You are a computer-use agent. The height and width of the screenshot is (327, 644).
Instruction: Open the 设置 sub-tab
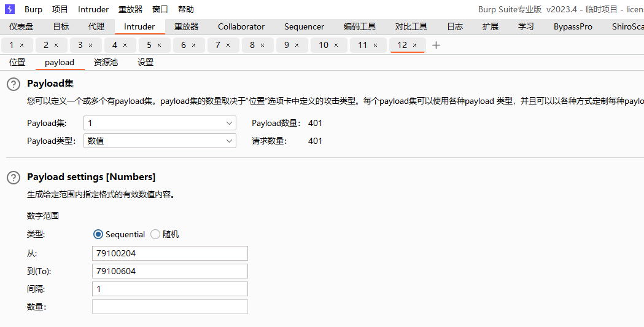[145, 63]
